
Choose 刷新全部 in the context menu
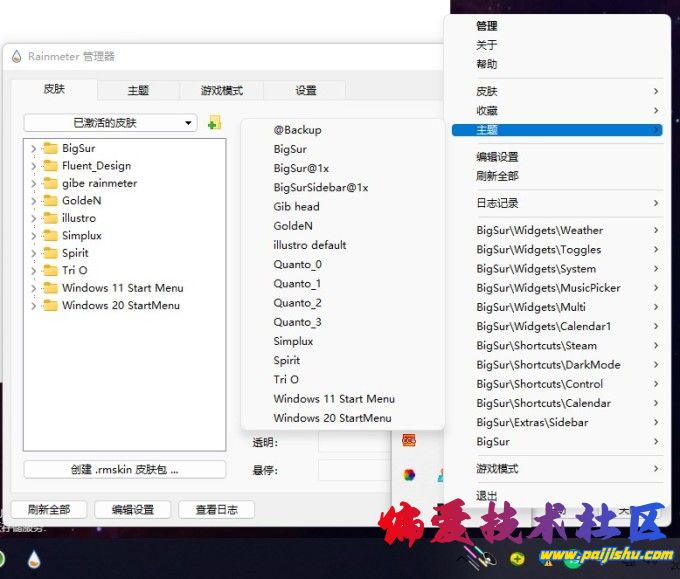point(497,176)
